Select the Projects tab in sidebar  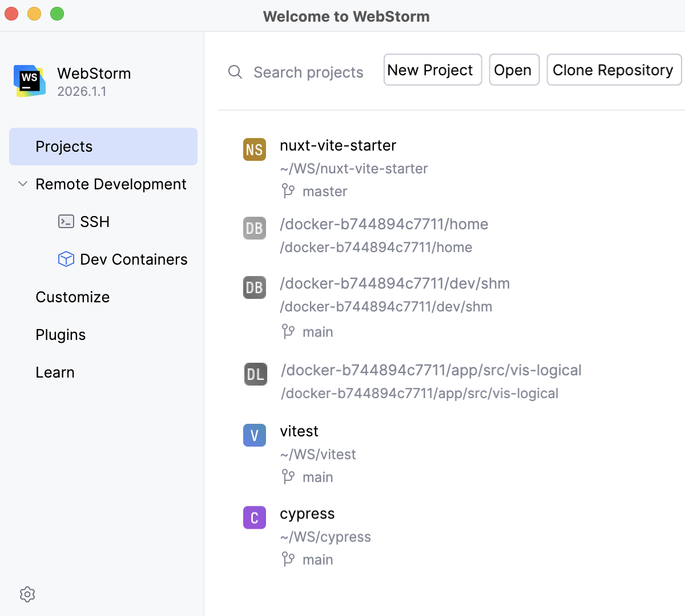(x=103, y=147)
